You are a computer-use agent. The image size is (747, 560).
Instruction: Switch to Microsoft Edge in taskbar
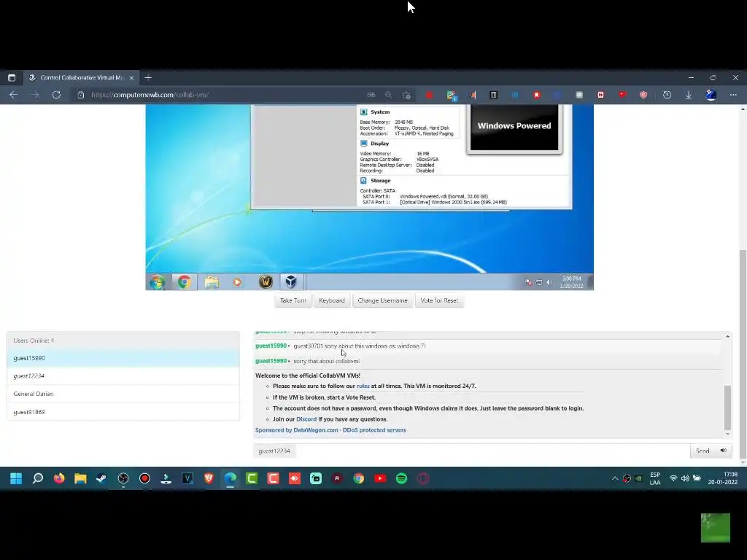pos(230,478)
